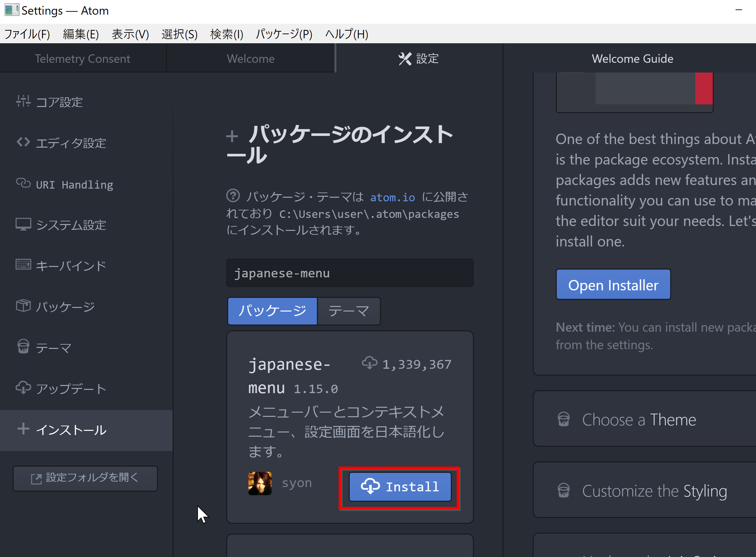Select the テーマ search filter button
This screenshot has width=756, height=557.
[349, 311]
